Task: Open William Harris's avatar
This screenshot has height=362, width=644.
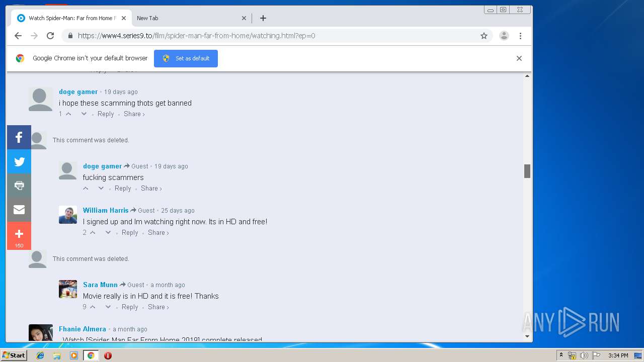Action: coord(68,215)
